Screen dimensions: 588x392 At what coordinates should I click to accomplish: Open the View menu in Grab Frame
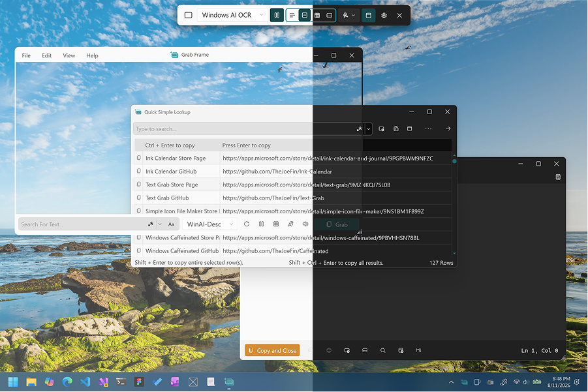[x=69, y=55]
